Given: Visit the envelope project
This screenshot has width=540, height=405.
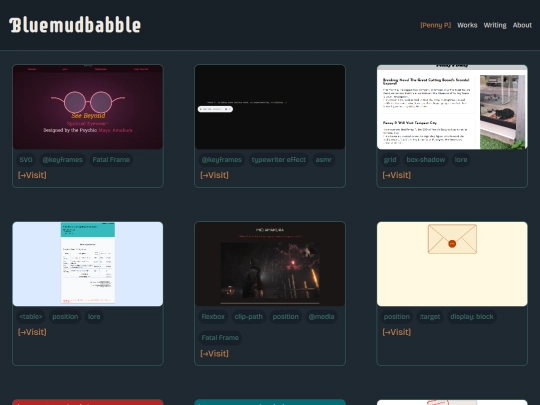Looking at the screenshot, I should 396,332.
